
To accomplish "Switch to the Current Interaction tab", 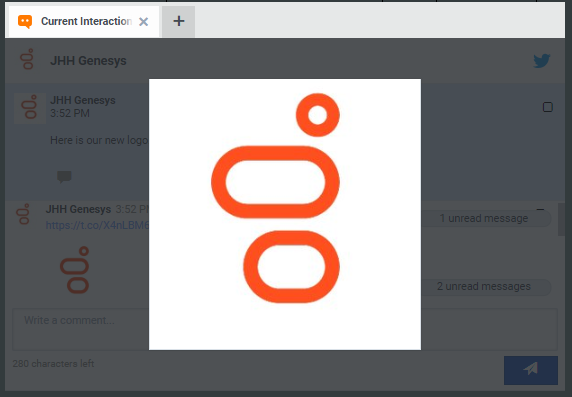I will click(86, 22).
